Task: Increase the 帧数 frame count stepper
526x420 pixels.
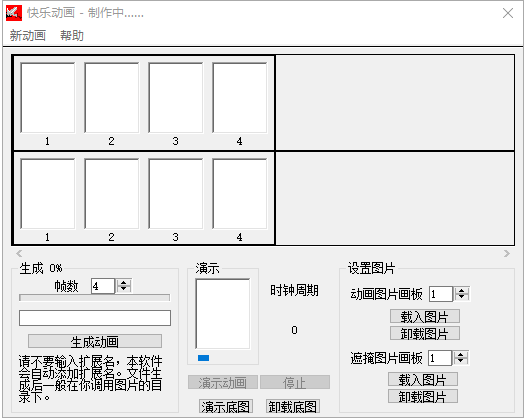Action: (123, 283)
